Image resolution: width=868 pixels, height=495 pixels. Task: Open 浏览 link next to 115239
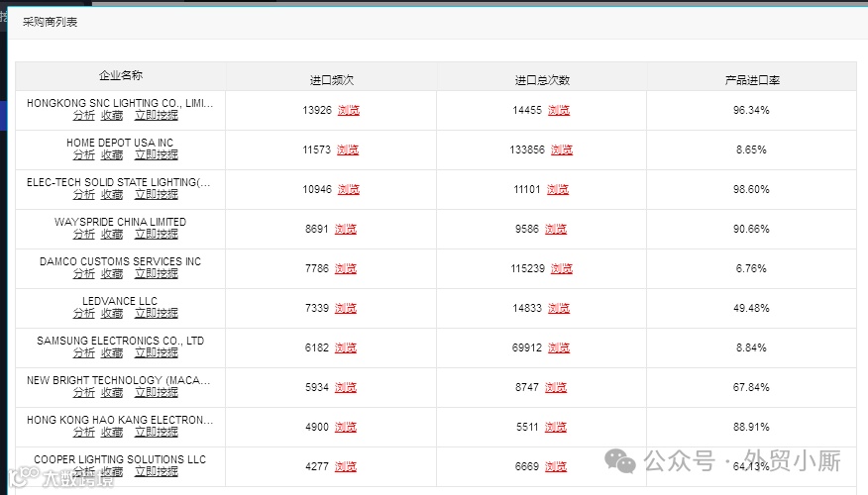point(561,269)
